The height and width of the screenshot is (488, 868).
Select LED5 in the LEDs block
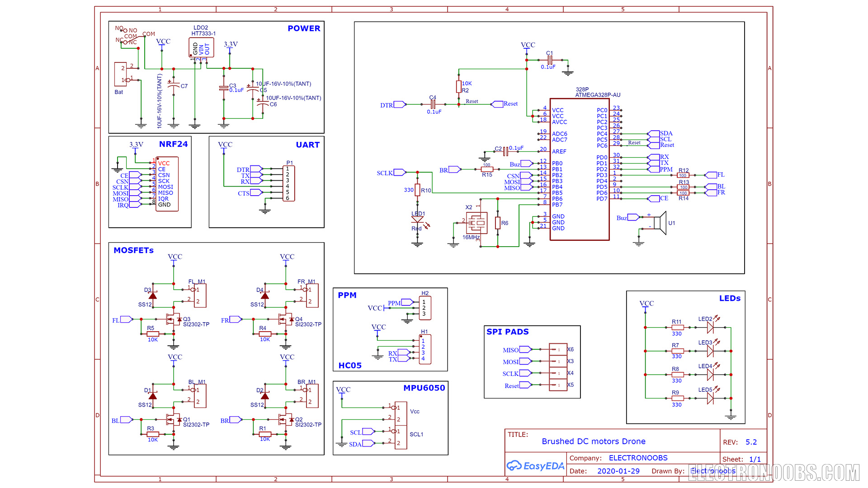tap(710, 398)
